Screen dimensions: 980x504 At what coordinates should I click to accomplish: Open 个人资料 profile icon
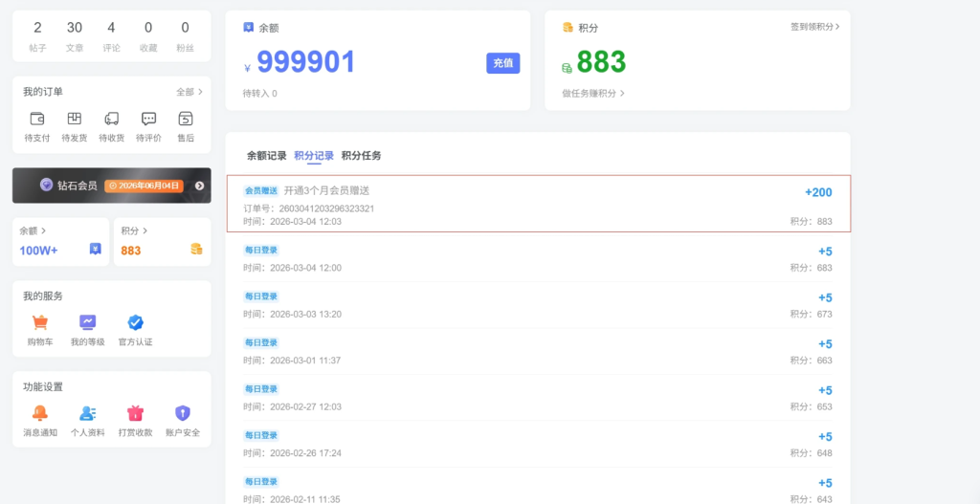pyautogui.click(x=87, y=413)
